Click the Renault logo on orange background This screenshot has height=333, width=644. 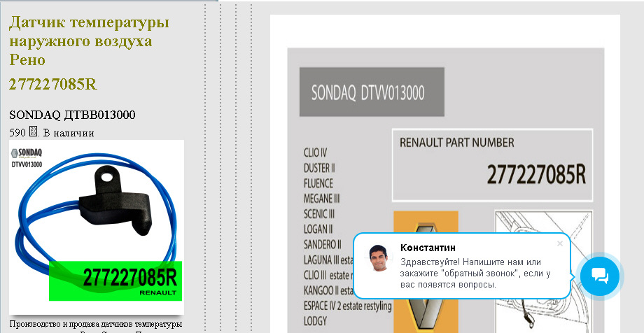coord(426,272)
